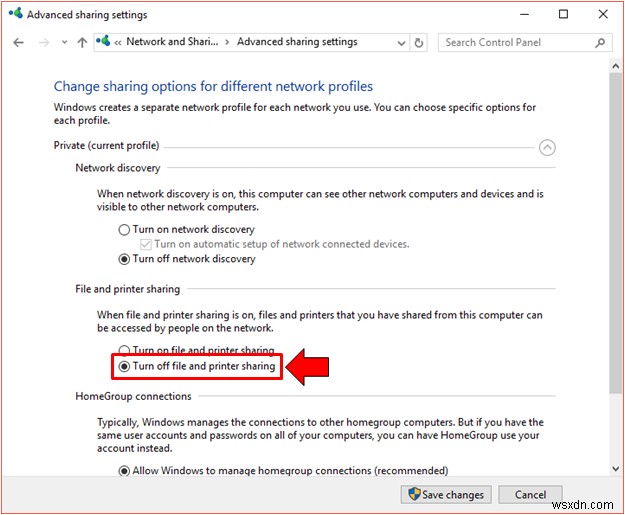The image size is (625, 515).
Task: Click the Cancel button
Action: tap(530, 495)
